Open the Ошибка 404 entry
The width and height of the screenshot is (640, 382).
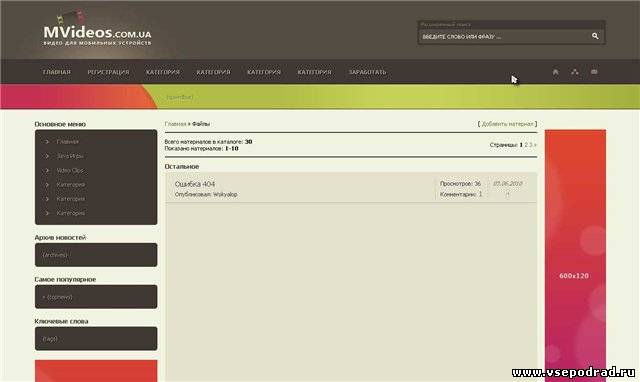click(195, 184)
